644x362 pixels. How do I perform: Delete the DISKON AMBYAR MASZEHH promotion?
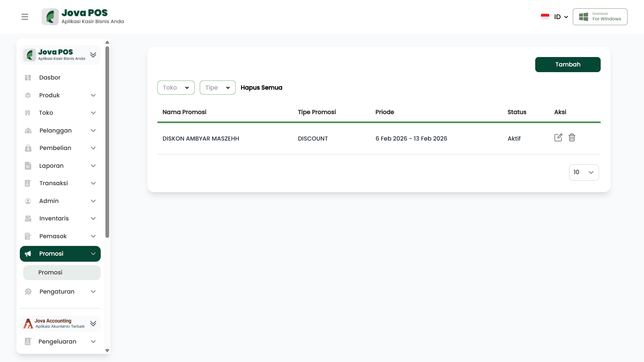(x=572, y=138)
